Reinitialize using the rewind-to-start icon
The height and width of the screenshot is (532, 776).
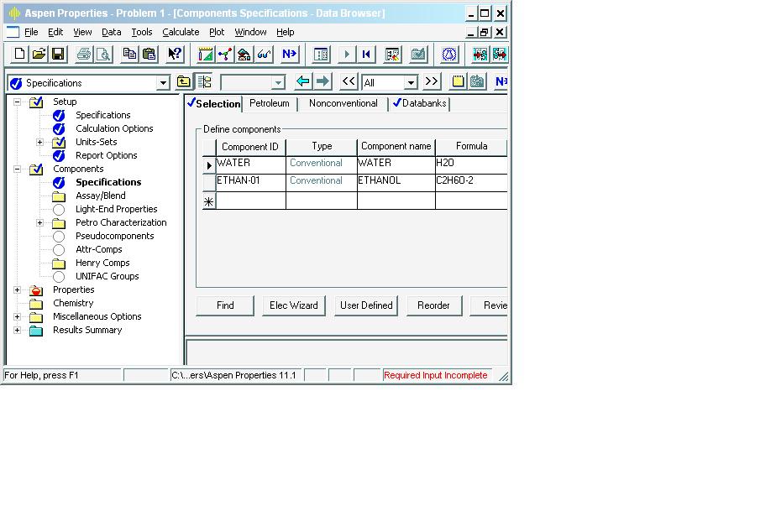pyautogui.click(x=366, y=54)
